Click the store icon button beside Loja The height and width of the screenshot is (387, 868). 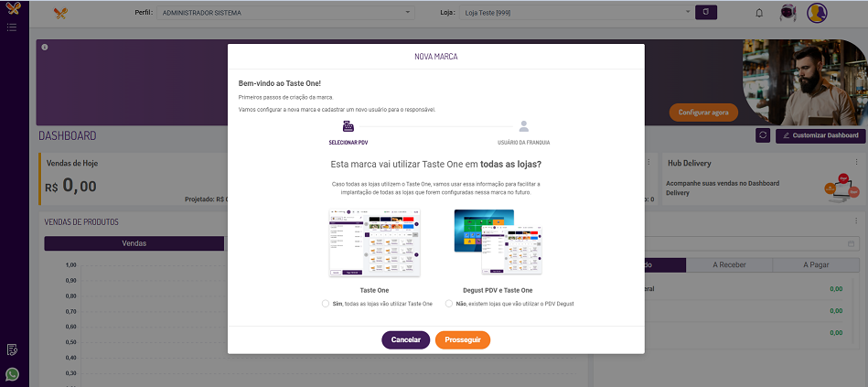point(706,12)
